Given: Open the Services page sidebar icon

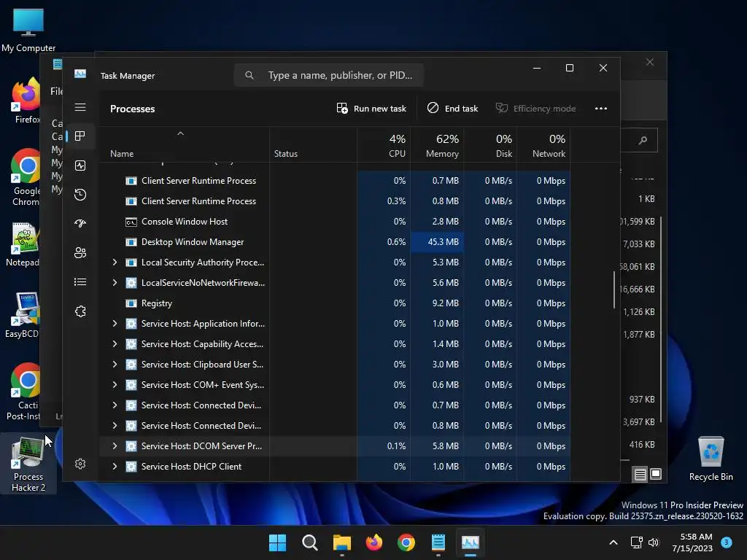Looking at the screenshot, I should [x=80, y=311].
